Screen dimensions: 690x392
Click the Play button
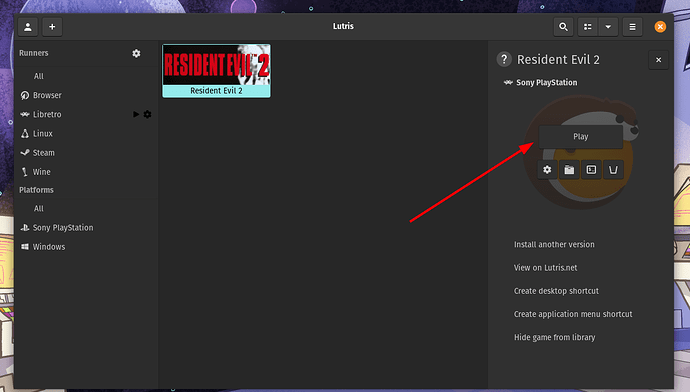coord(580,136)
